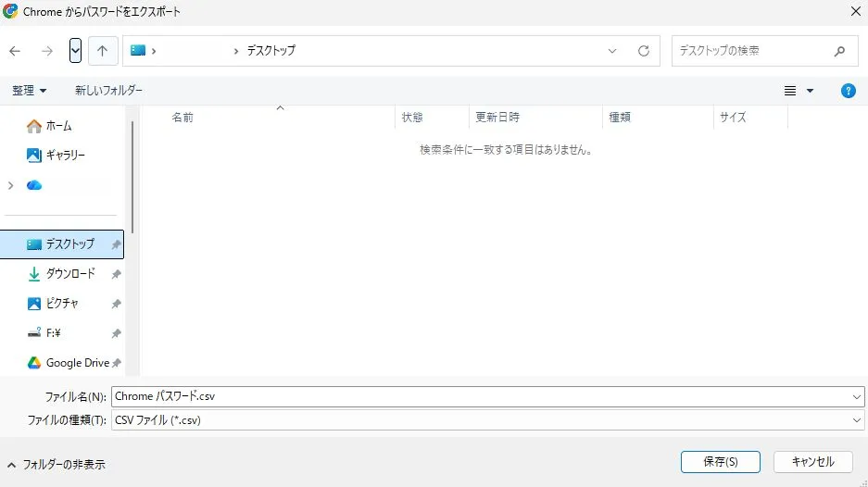Sort by 種類 column
This screenshot has width=868, height=487.
point(620,118)
